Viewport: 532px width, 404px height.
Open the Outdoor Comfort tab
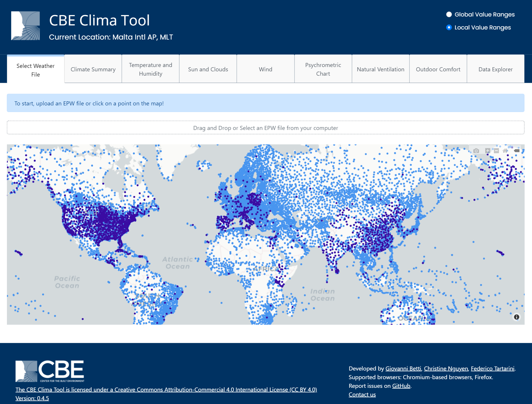(438, 69)
